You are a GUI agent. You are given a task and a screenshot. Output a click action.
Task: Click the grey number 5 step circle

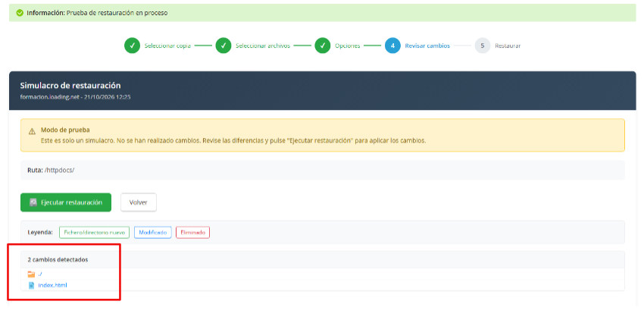(483, 45)
